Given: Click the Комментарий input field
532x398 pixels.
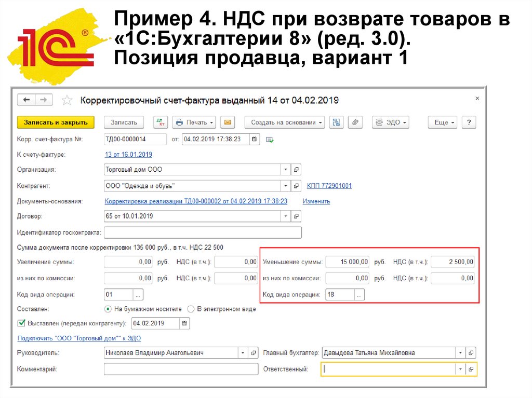Looking at the screenshot, I should tap(181, 369).
